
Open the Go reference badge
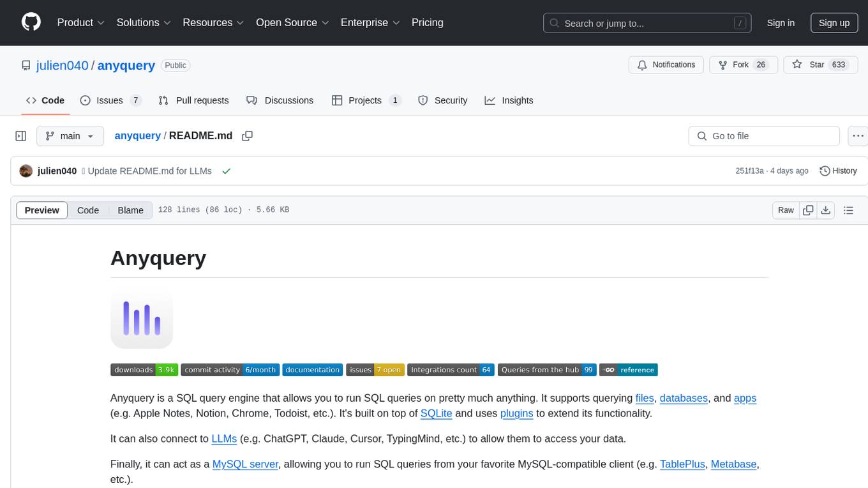coord(629,370)
